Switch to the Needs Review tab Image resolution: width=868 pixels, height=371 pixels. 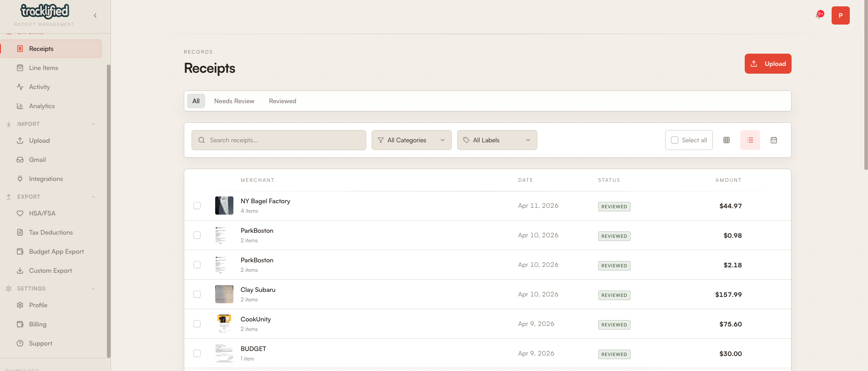click(234, 101)
